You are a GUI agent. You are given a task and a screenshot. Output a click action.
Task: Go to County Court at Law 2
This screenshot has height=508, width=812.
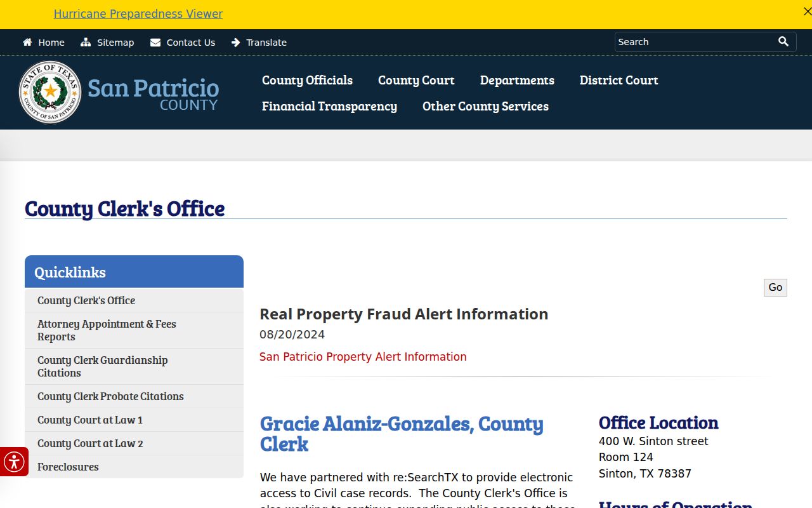(x=134, y=443)
